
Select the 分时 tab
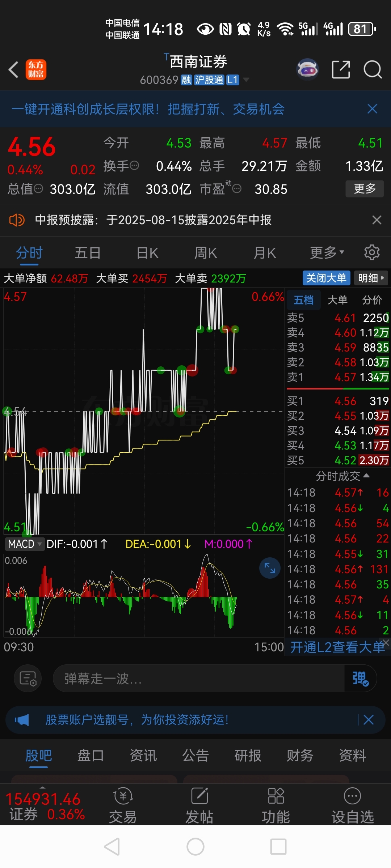[29, 252]
